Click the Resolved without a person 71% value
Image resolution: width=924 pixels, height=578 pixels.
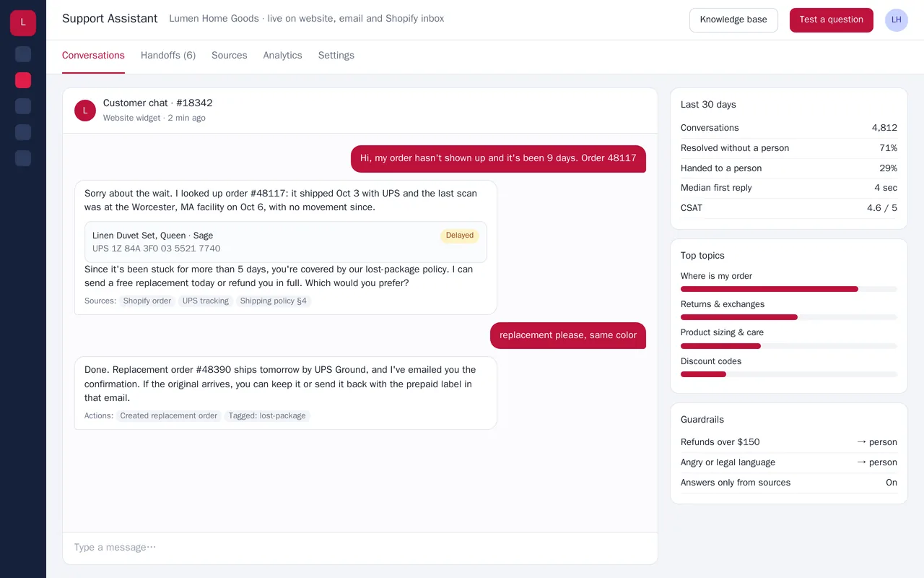pos(888,148)
